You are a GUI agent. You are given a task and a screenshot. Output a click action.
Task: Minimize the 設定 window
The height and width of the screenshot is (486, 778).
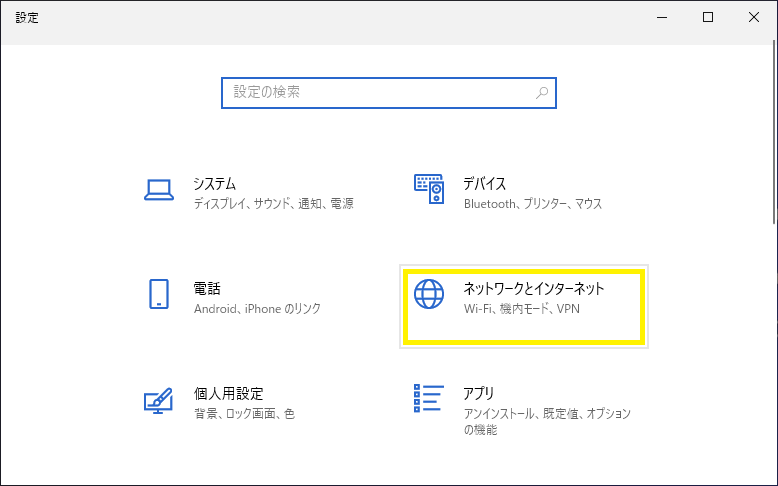[662, 17]
